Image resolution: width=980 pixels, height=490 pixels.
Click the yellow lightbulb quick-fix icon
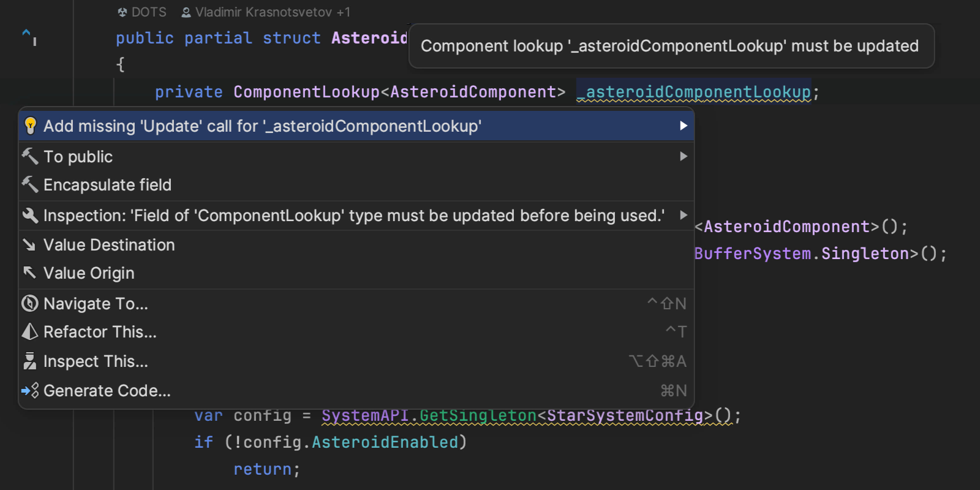tap(30, 126)
